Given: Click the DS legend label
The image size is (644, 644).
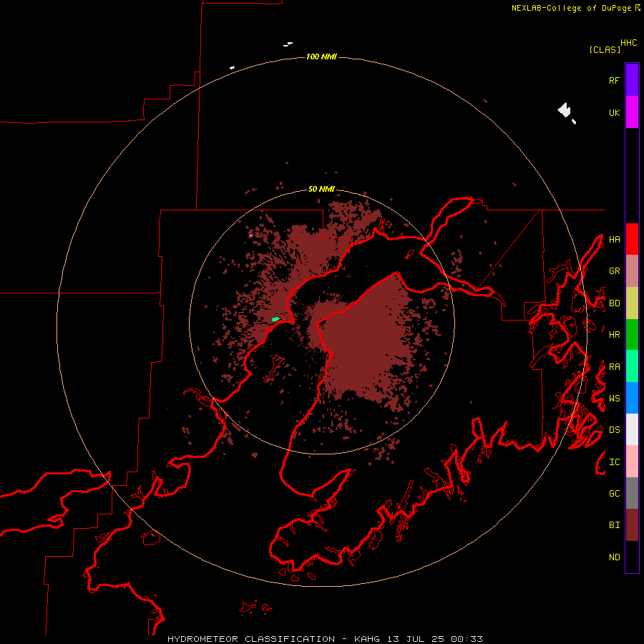Looking at the screenshot, I should click(x=614, y=430).
